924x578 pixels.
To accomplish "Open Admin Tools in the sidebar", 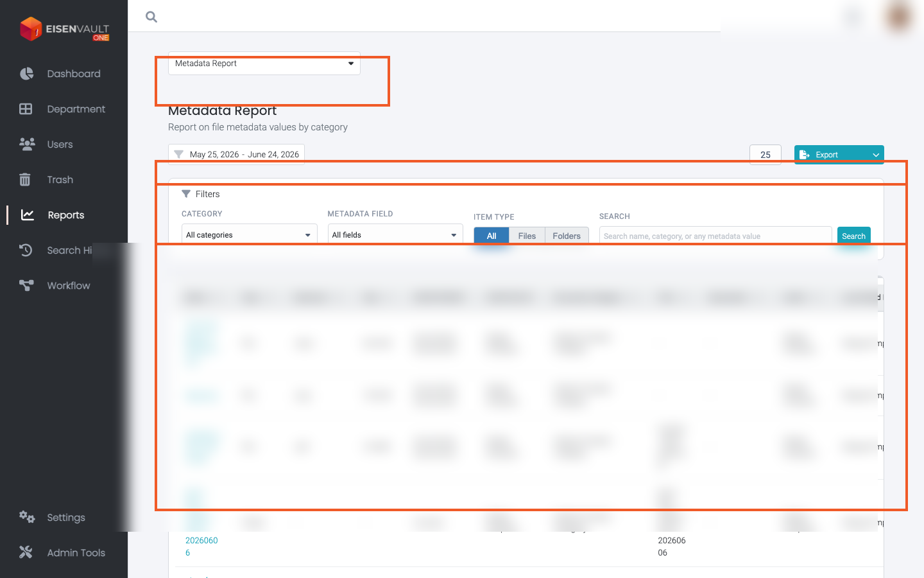I will pos(76,553).
